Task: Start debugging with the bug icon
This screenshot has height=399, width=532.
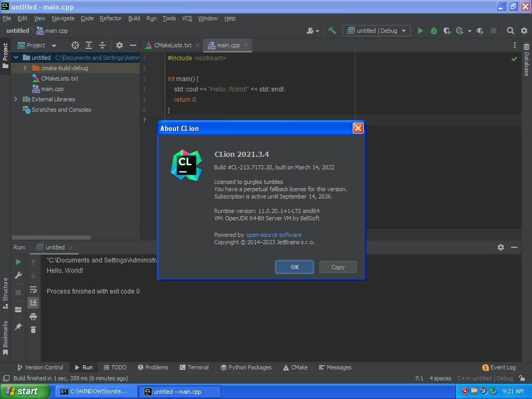Action: point(434,31)
